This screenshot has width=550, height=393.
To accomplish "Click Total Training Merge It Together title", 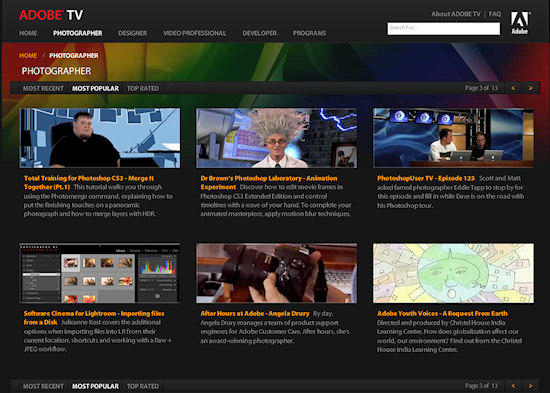I will coord(89,182).
